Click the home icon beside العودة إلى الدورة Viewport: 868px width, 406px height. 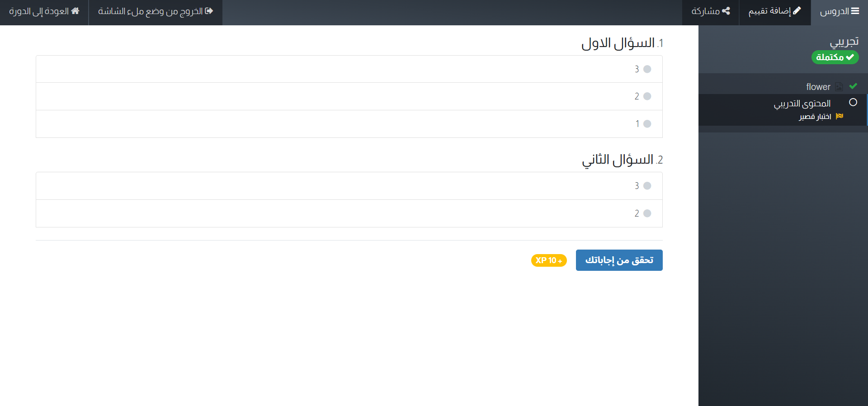75,11
